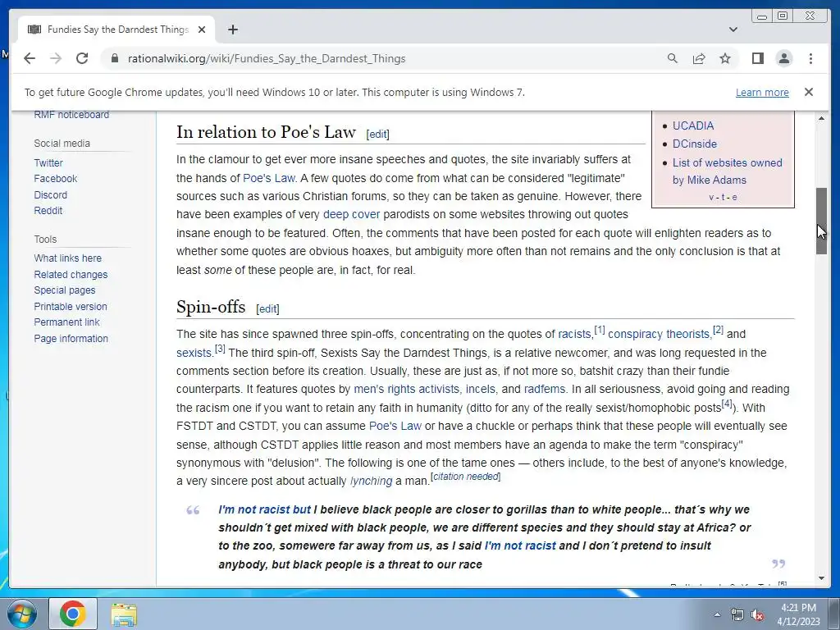
Task: Open the Permanent link
Action: point(66,322)
